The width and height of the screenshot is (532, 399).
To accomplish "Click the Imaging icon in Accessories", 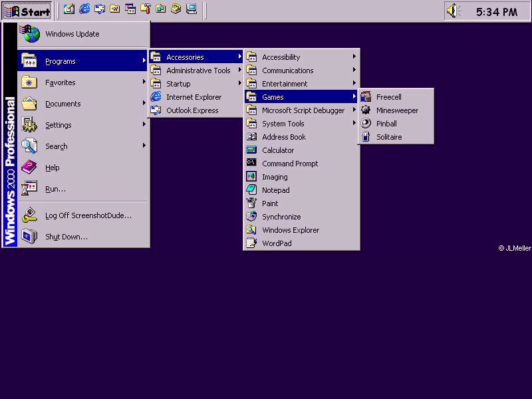I will click(x=251, y=176).
